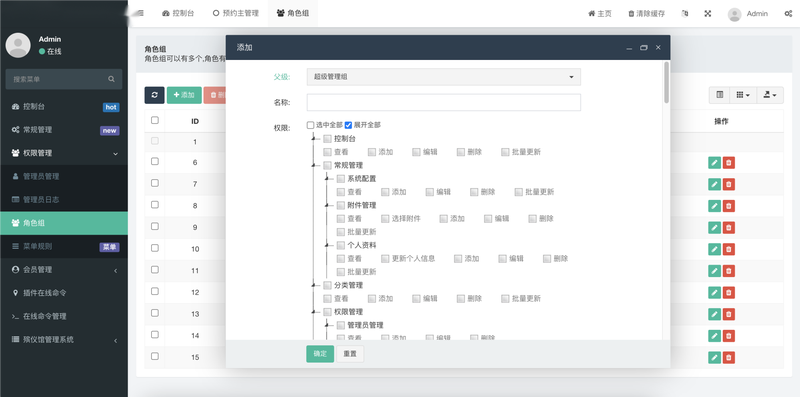Check the 选择附件 permission checkbox

click(x=385, y=218)
